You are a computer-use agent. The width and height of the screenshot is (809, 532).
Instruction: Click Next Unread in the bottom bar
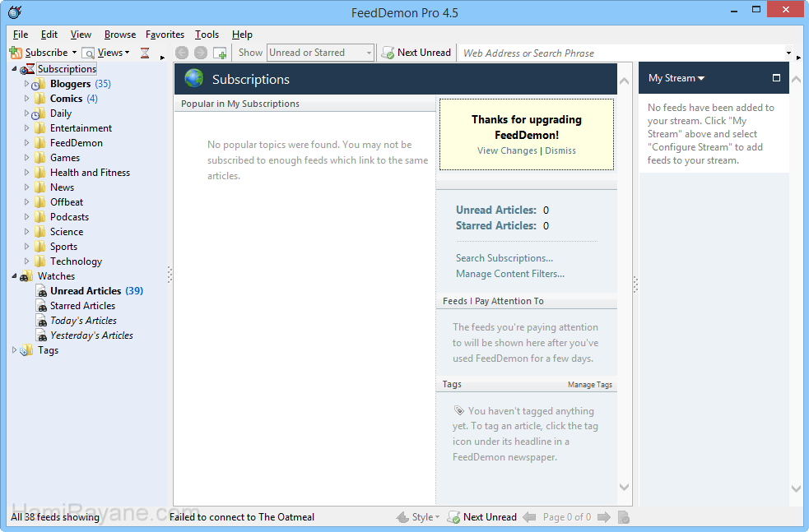[x=482, y=517]
